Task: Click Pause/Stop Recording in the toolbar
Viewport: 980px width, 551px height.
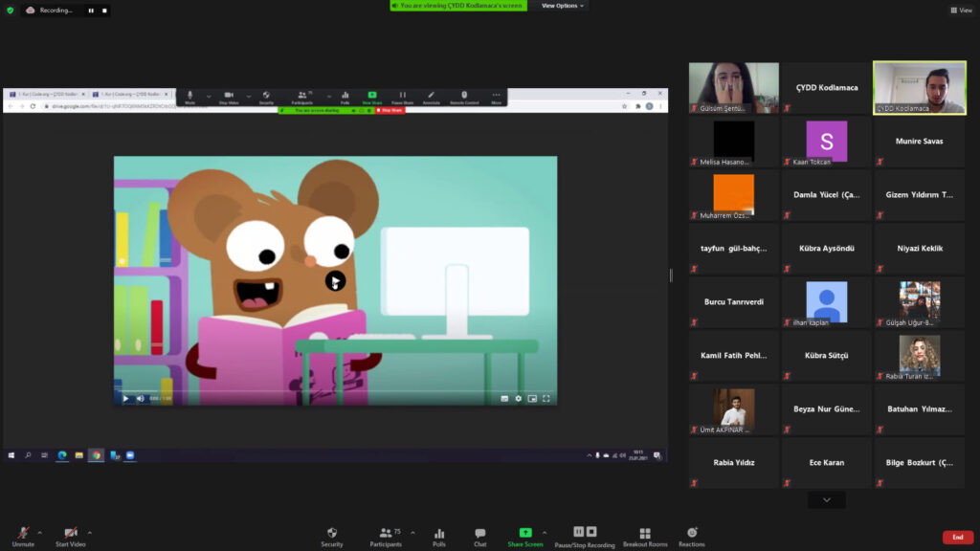Action: (x=585, y=536)
